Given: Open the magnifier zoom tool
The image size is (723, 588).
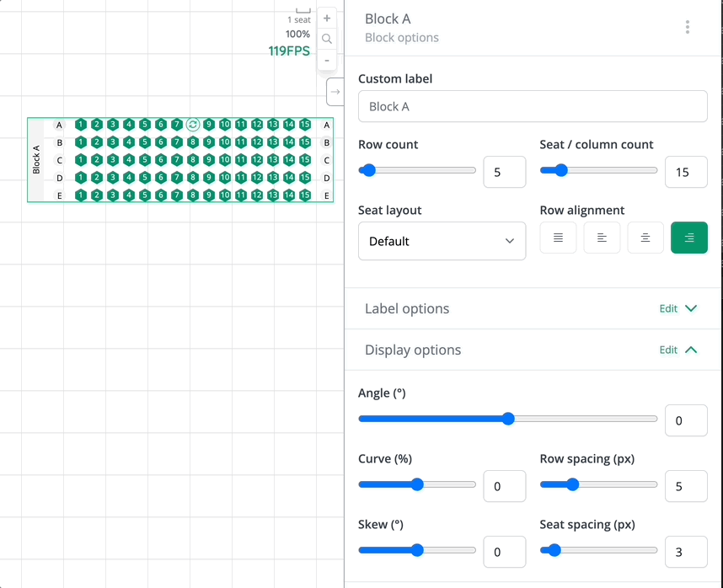Looking at the screenshot, I should (x=327, y=38).
